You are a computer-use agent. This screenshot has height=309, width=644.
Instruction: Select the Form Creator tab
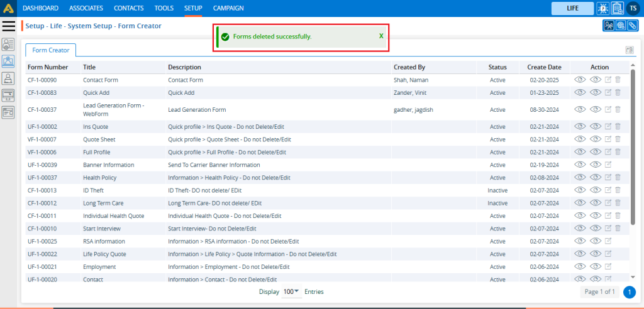pyautogui.click(x=51, y=50)
